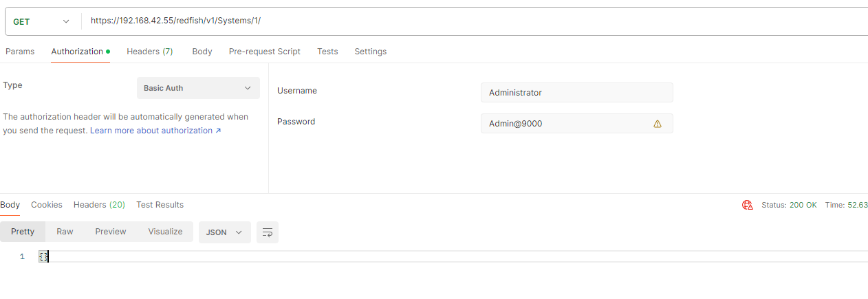The image size is (868, 299).
Task: Click the red globe network icon
Action: point(747,205)
